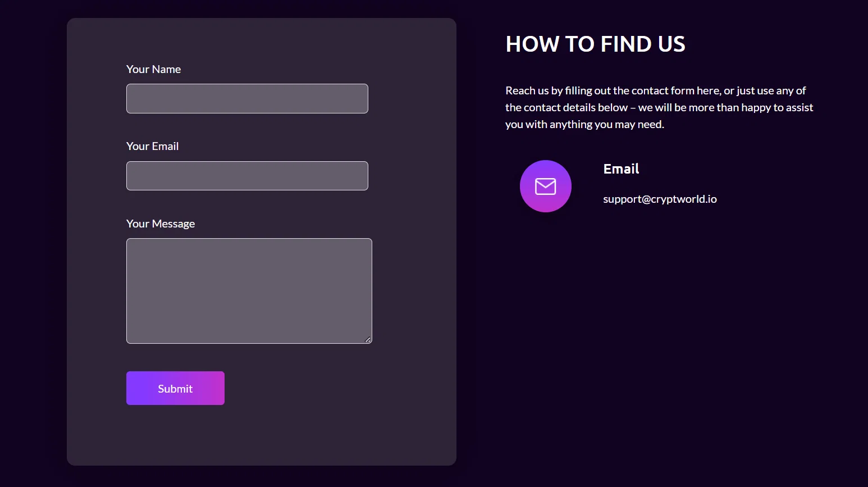Focus the Your Name input field

(x=247, y=98)
